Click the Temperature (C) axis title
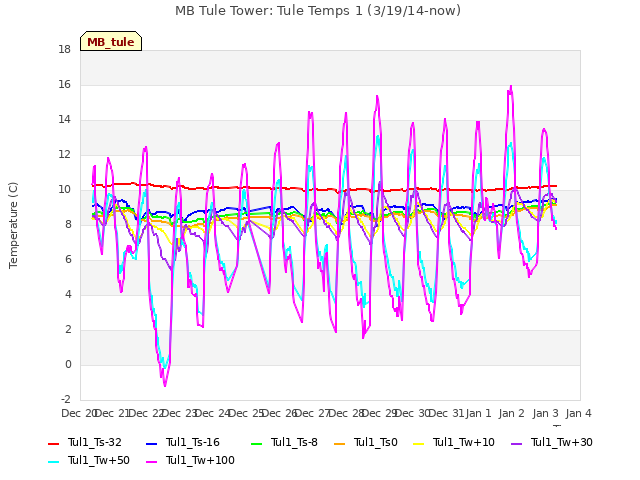This screenshot has width=640, height=480. point(13,225)
